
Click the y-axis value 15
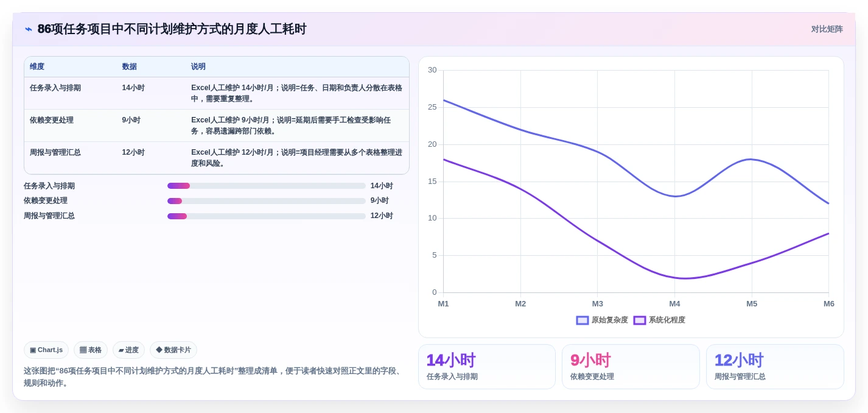(x=432, y=182)
